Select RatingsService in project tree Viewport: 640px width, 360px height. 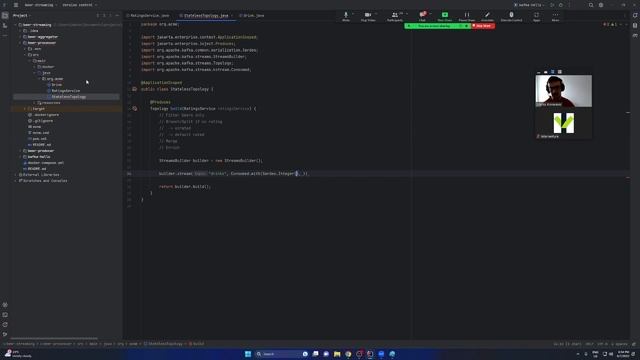pyautogui.click(x=65, y=91)
